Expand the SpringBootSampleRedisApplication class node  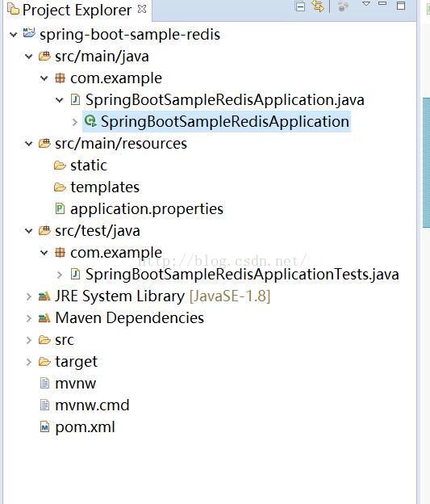74,122
